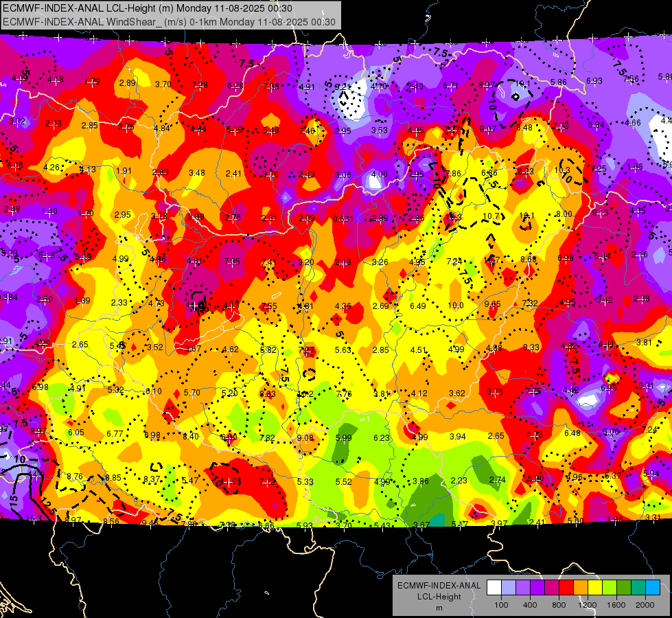
Task: Click the grid value 6.49
Action: [418, 306]
